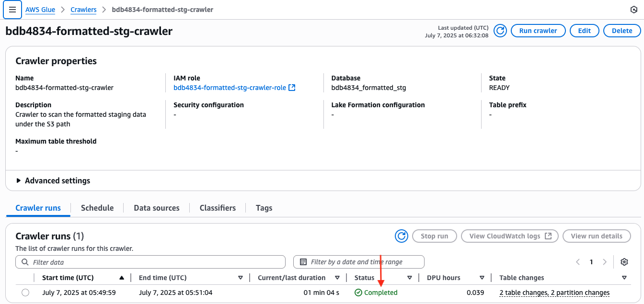The width and height of the screenshot is (644, 304).
Task: Navigate to Crawlers breadcrumb link
Action: tap(83, 10)
